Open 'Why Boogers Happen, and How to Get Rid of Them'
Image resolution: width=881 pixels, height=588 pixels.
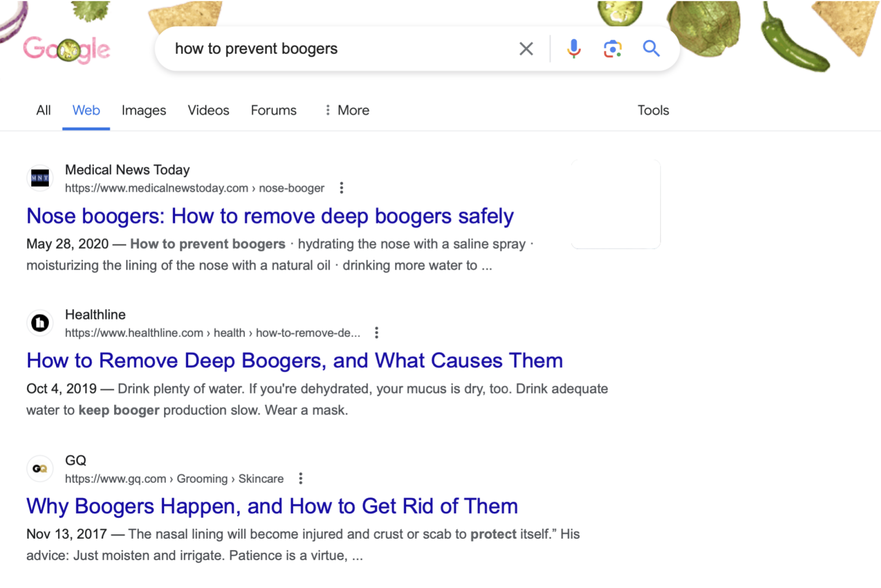[x=272, y=506]
